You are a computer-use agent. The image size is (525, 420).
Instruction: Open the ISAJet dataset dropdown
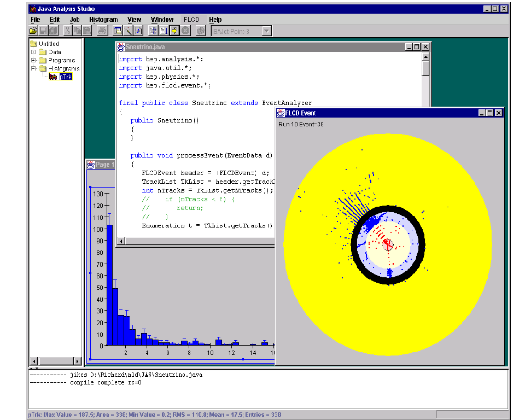pyautogui.click(x=266, y=31)
